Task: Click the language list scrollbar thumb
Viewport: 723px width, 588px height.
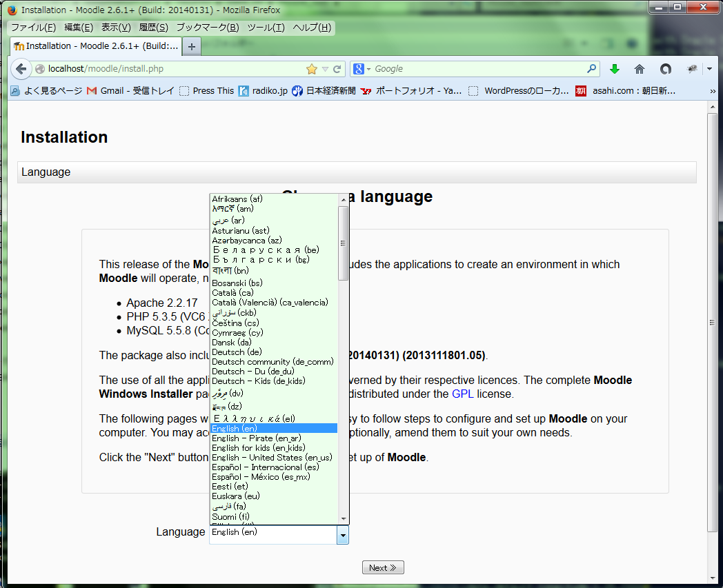Action: tap(343, 243)
